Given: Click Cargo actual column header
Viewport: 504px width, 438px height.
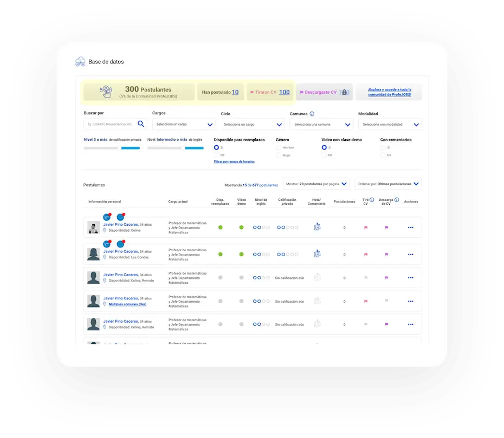Looking at the screenshot, I should point(178,201).
